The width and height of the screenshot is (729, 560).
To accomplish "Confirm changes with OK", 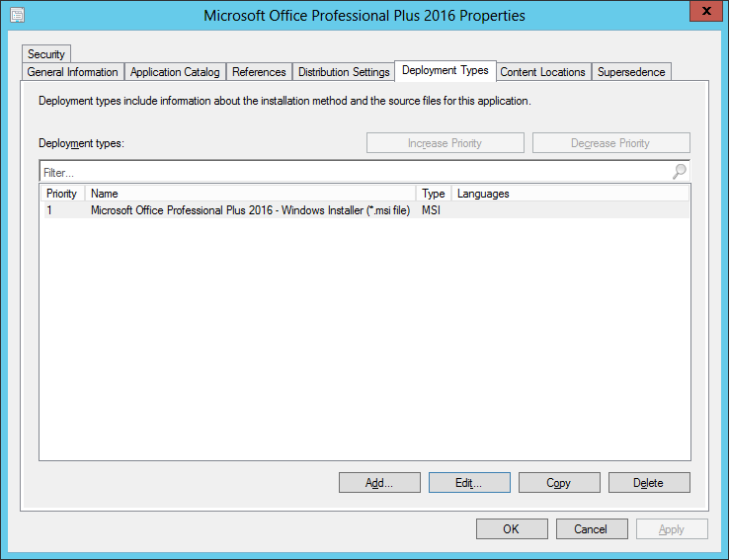I will (x=512, y=528).
